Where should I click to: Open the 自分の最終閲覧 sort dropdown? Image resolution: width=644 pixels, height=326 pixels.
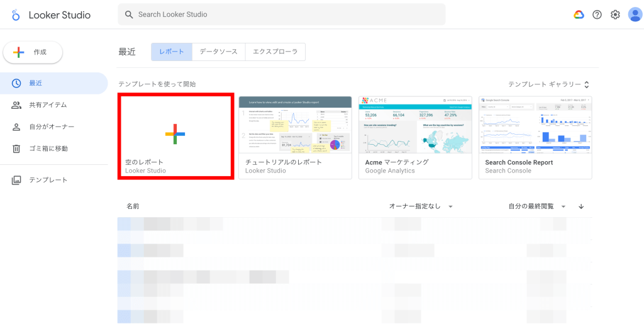coord(537,206)
